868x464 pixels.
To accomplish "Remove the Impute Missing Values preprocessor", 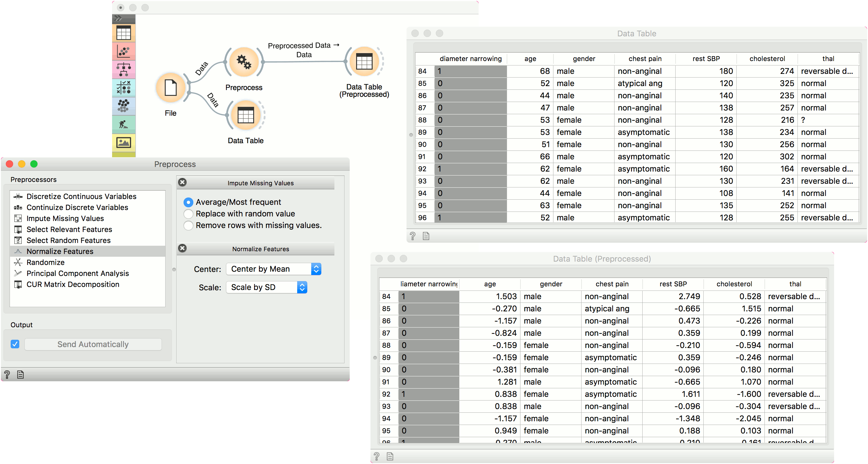I will click(x=182, y=183).
